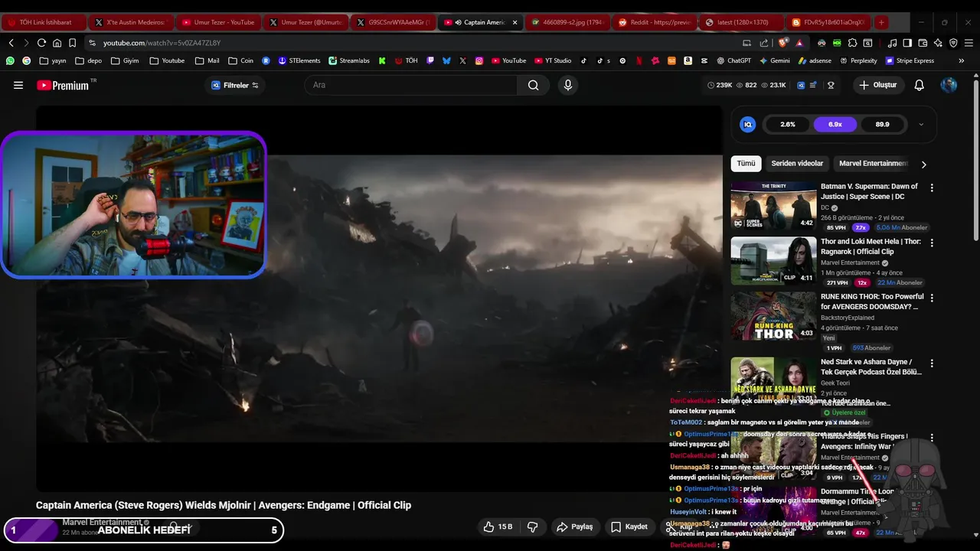This screenshot has width=980, height=551.
Task: Open the Giyim bookmarks folder
Action: [x=125, y=60]
